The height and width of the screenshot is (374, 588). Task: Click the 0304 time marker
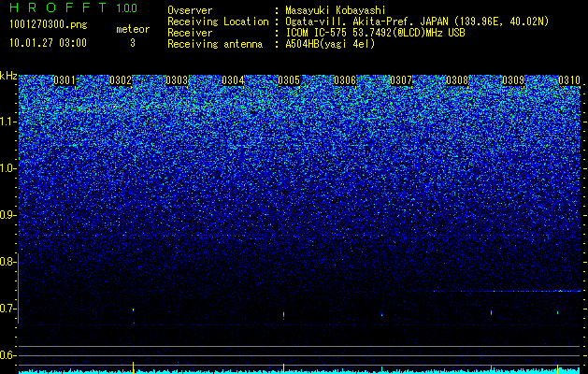click(233, 80)
